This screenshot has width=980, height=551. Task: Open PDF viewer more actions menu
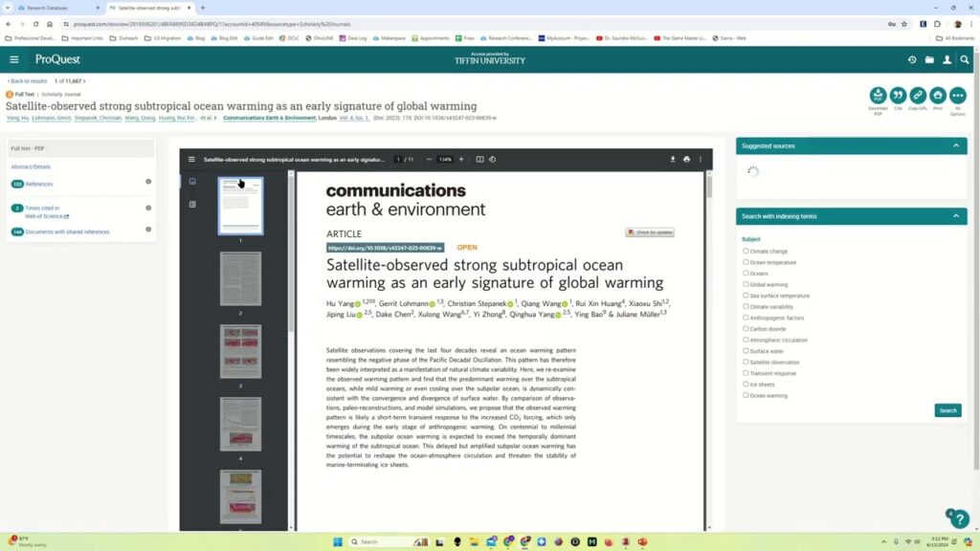coord(700,160)
